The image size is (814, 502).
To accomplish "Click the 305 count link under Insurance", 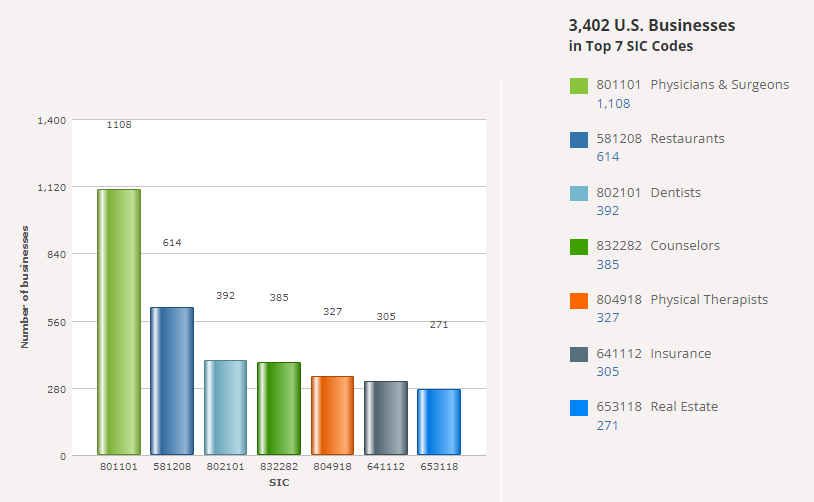I will (608, 372).
